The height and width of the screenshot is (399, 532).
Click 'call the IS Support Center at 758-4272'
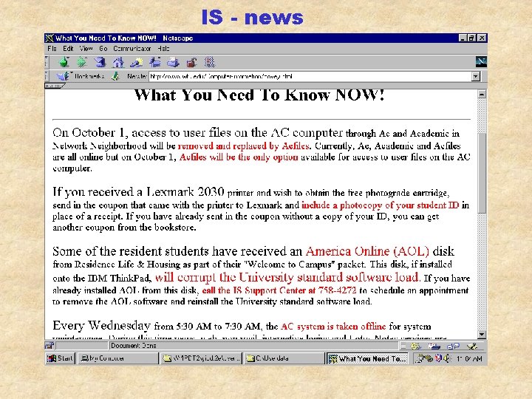click(x=279, y=290)
